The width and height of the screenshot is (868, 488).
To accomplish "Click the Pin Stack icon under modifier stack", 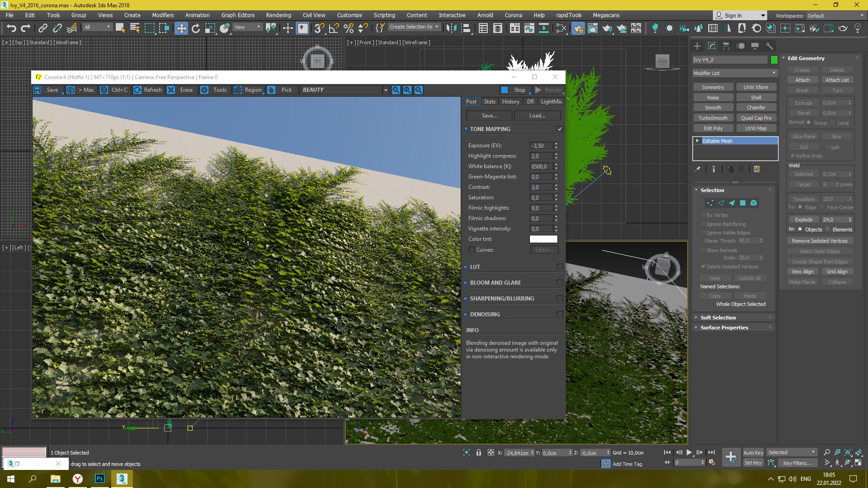I will tap(698, 169).
